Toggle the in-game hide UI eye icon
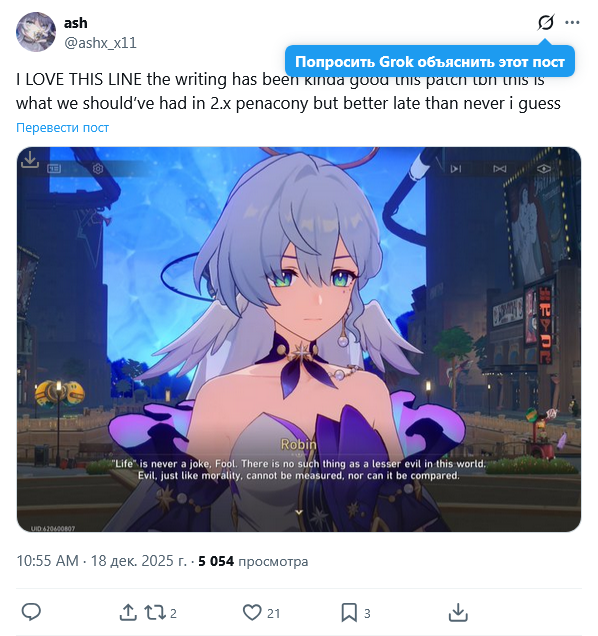 (544, 168)
